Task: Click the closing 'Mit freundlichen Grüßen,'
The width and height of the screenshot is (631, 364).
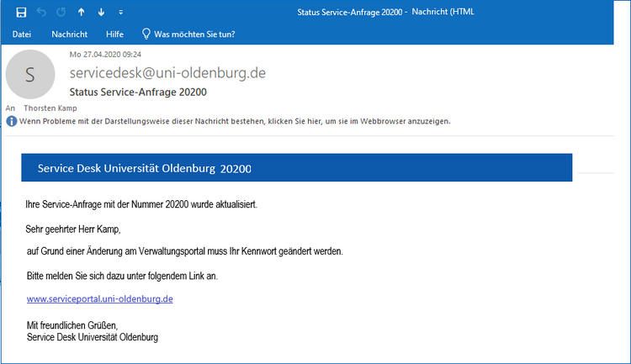Action: coord(72,325)
